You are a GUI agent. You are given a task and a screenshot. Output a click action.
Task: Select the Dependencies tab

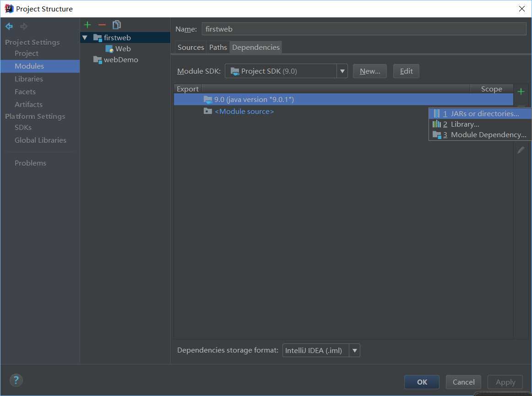tap(256, 48)
